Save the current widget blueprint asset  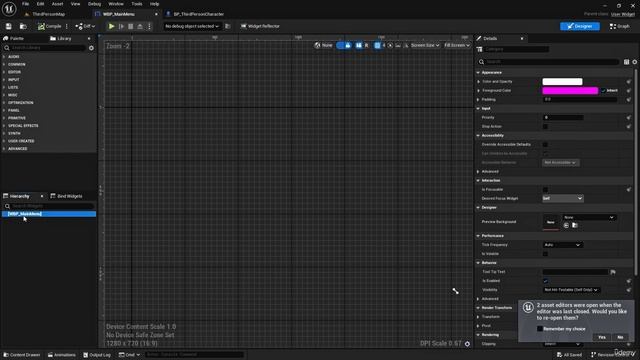tap(9, 26)
